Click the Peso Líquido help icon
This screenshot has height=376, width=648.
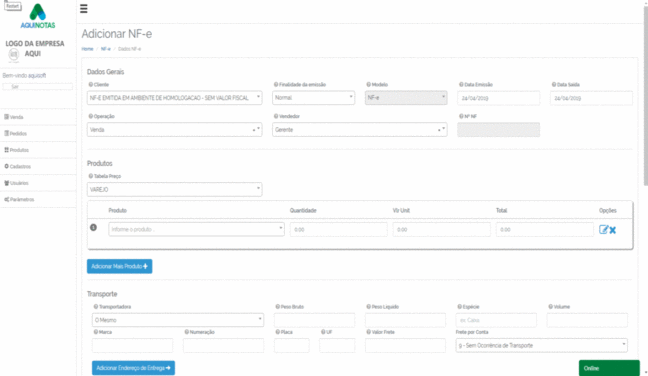[368, 307]
